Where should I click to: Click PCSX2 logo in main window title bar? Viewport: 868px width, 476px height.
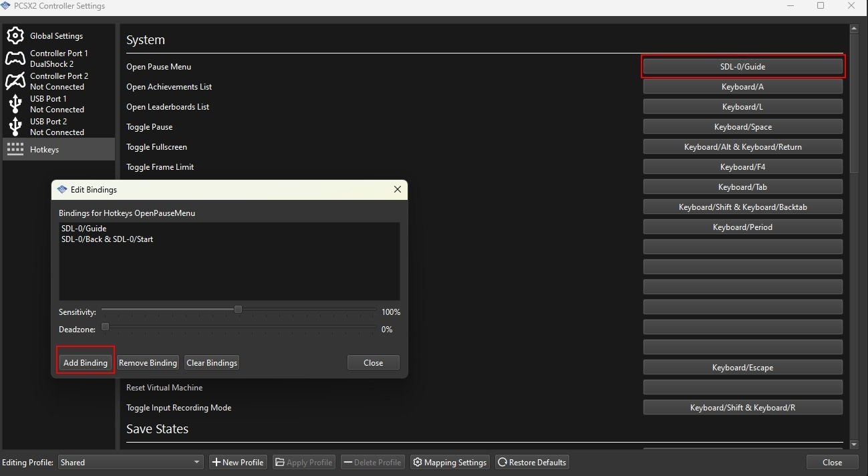pyautogui.click(x=6, y=6)
